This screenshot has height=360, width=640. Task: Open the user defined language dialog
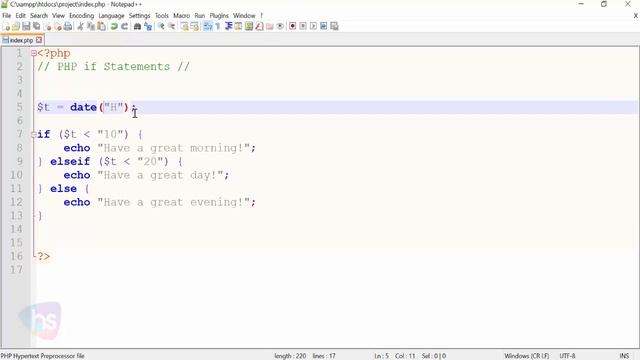(238, 27)
